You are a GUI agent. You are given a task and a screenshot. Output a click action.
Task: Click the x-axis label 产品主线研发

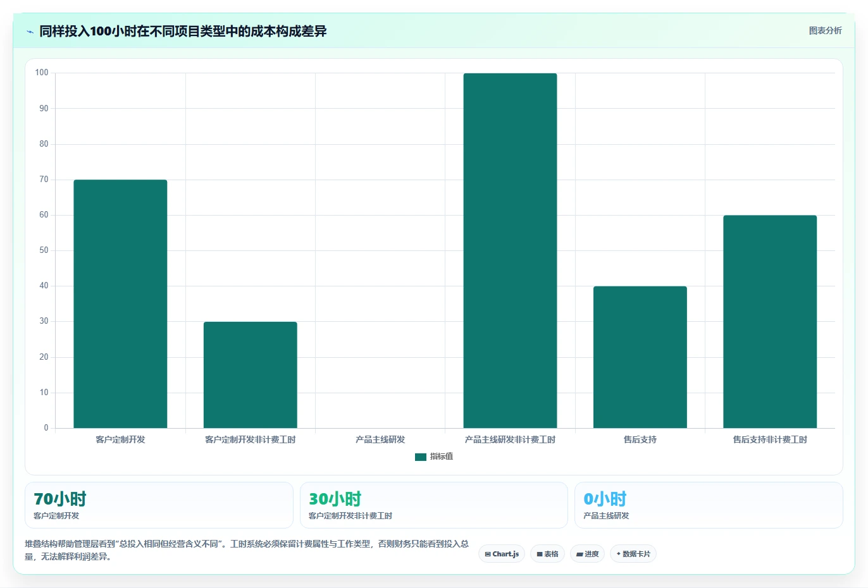point(380,439)
